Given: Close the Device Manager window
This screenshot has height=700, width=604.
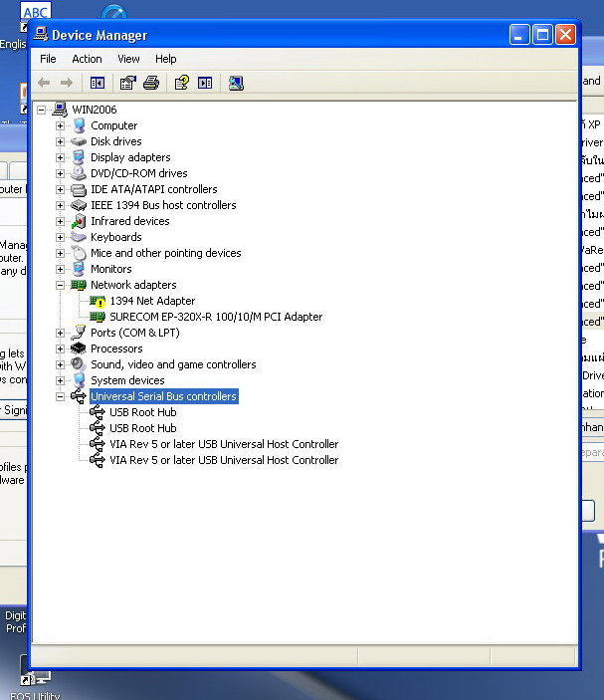Looking at the screenshot, I should click(565, 35).
